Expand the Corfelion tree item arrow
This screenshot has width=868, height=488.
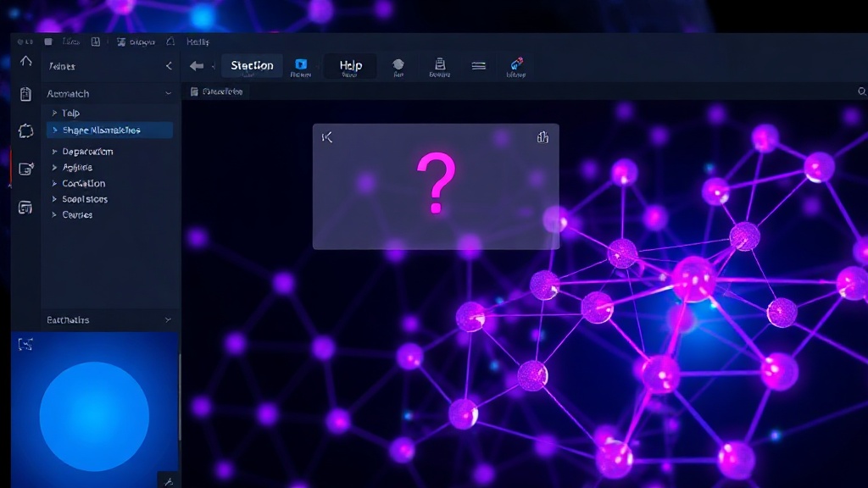pos(54,183)
